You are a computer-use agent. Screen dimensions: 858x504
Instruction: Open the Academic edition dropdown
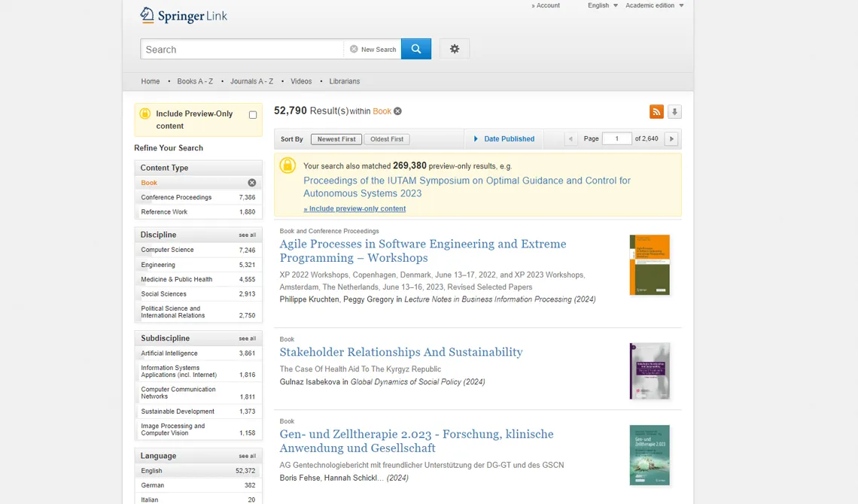click(655, 5)
